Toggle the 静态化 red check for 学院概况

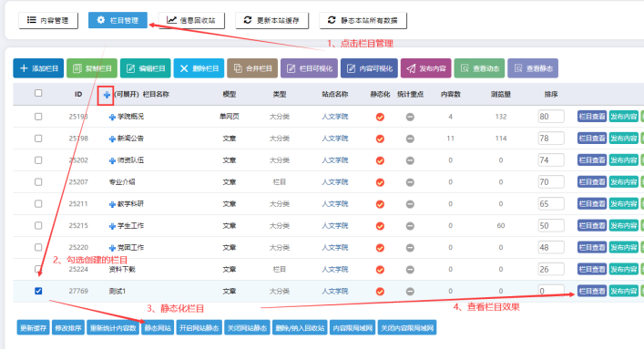click(381, 117)
